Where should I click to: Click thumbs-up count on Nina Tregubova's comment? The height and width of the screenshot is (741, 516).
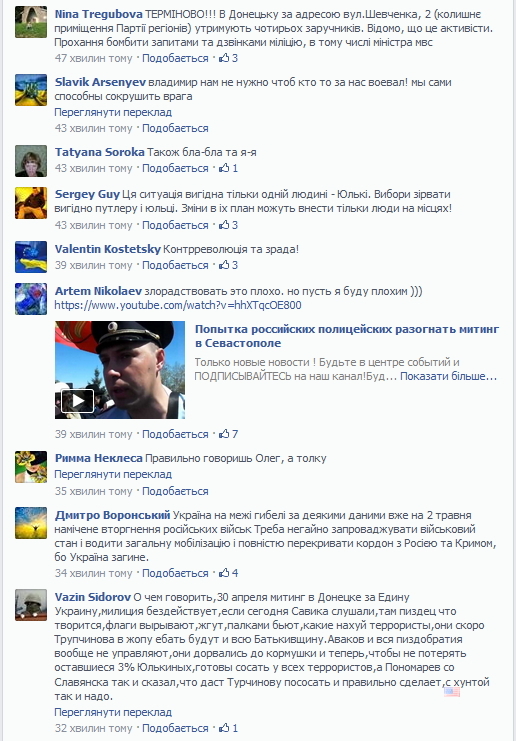click(228, 58)
